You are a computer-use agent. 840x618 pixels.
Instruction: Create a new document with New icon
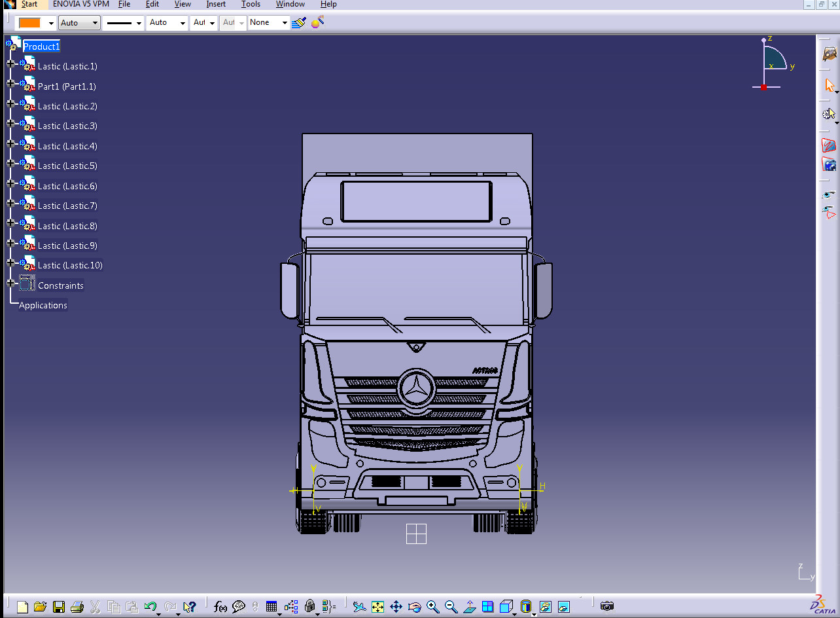tap(22, 607)
